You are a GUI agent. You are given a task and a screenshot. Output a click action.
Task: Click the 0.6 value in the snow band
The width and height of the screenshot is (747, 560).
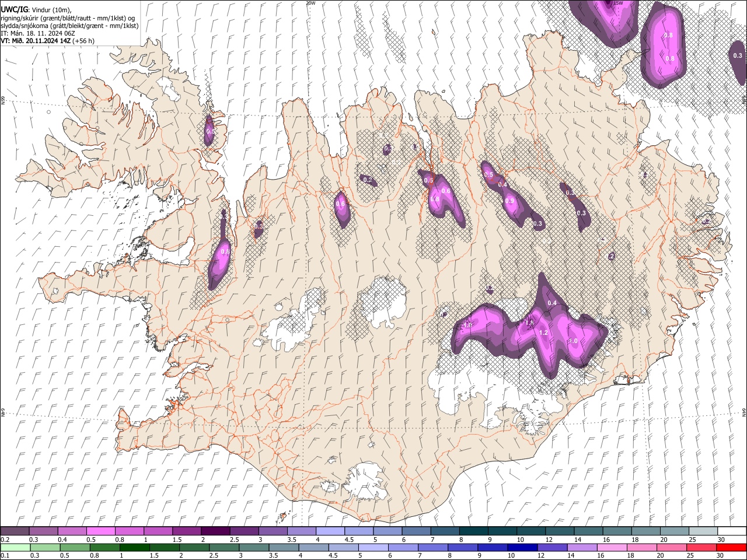coord(446,191)
